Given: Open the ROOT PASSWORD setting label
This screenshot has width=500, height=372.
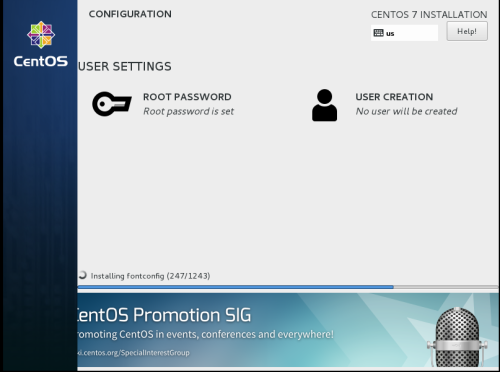Looking at the screenshot, I should [187, 97].
